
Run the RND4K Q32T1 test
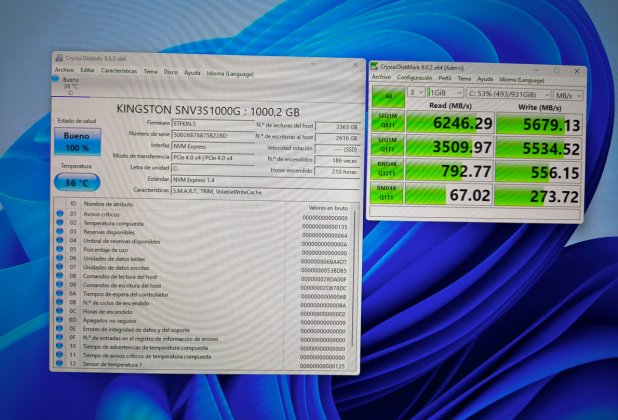(387, 169)
